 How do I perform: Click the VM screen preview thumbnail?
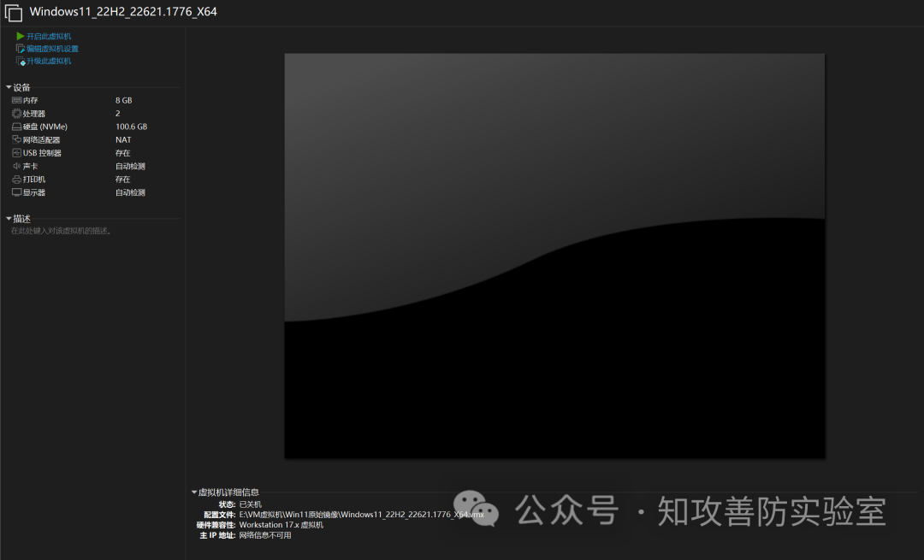[x=554, y=256]
